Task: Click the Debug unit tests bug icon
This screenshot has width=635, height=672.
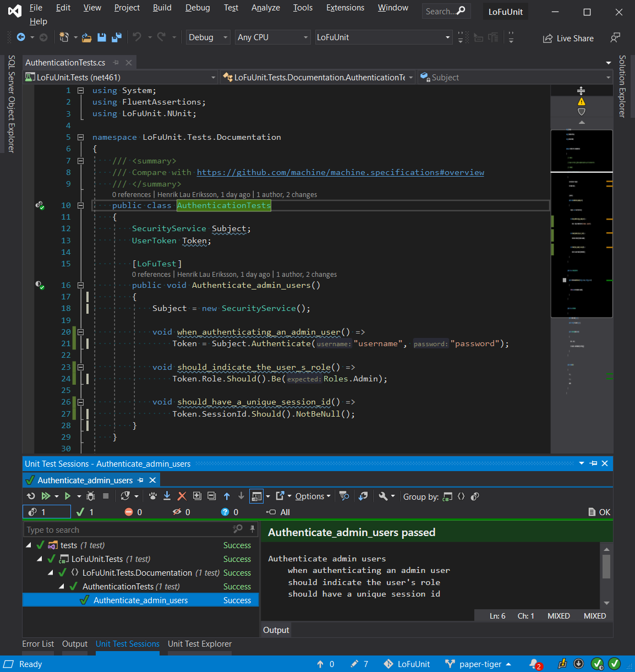Action: [91, 496]
